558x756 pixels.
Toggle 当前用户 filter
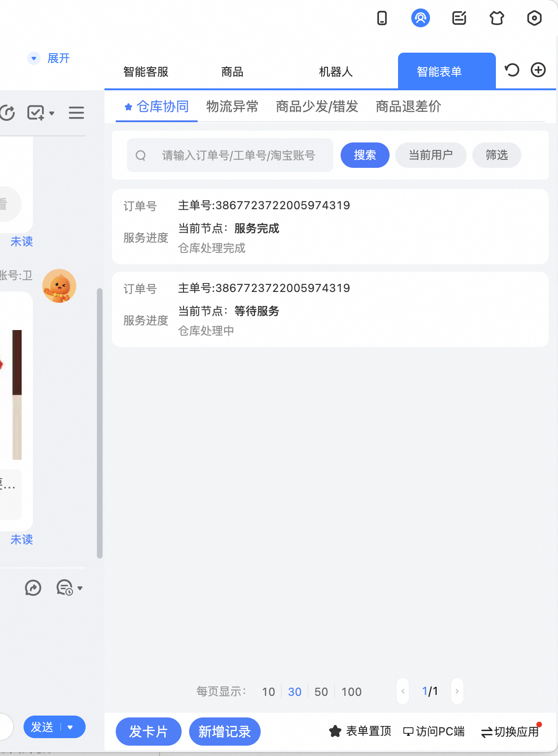430,155
